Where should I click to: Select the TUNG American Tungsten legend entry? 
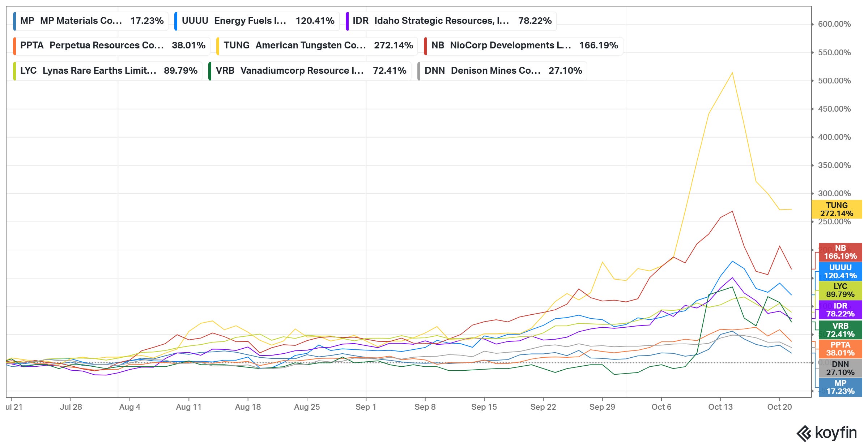tap(317, 46)
